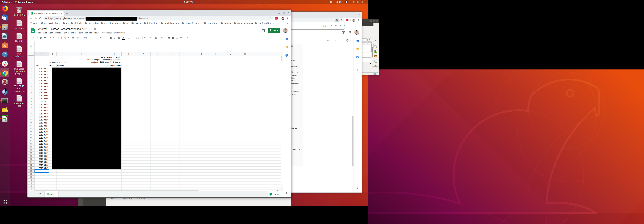Click the insert link icon
Viewport: 644px width, 224px height.
[x=169, y=38]
